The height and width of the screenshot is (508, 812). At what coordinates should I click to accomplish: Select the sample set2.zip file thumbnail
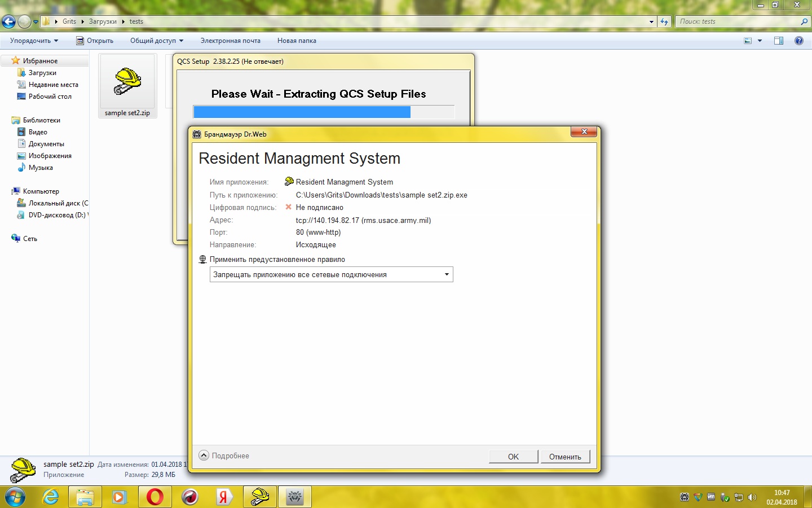[x=127, y=86]
